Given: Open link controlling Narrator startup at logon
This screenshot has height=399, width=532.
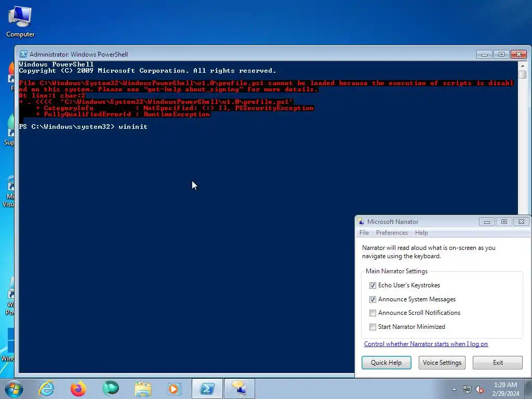Looking at the screenshot, I should (x=426, y=344).
